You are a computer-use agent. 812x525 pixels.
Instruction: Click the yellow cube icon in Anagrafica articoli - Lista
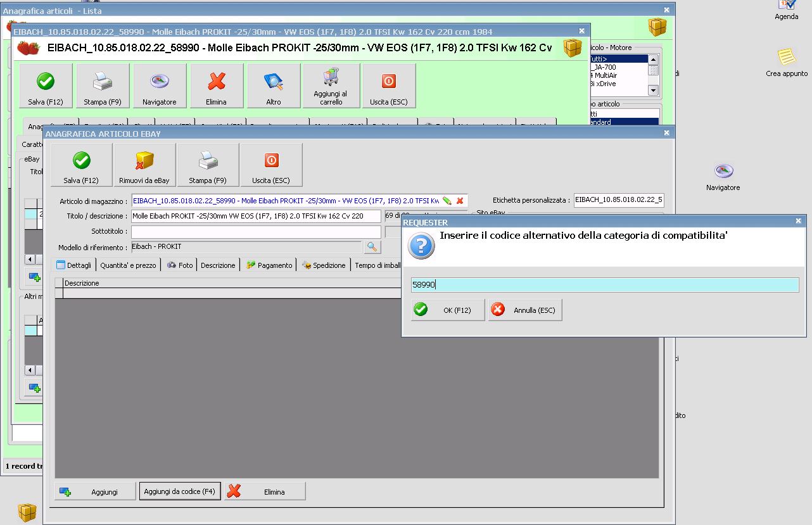(657, 27)
